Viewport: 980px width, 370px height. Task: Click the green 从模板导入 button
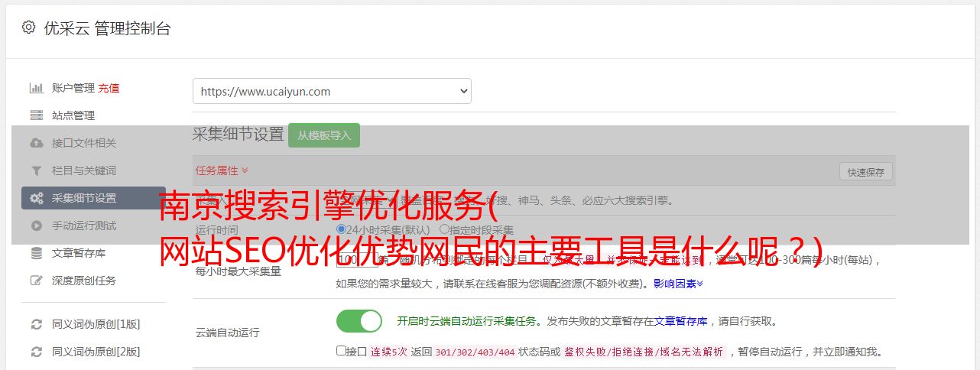tap(324, 135)
